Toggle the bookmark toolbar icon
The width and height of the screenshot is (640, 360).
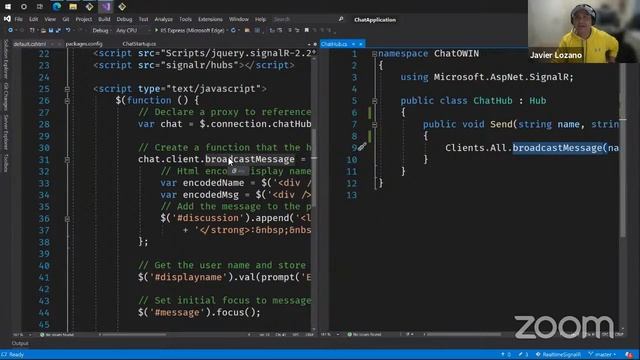[307, 30]
